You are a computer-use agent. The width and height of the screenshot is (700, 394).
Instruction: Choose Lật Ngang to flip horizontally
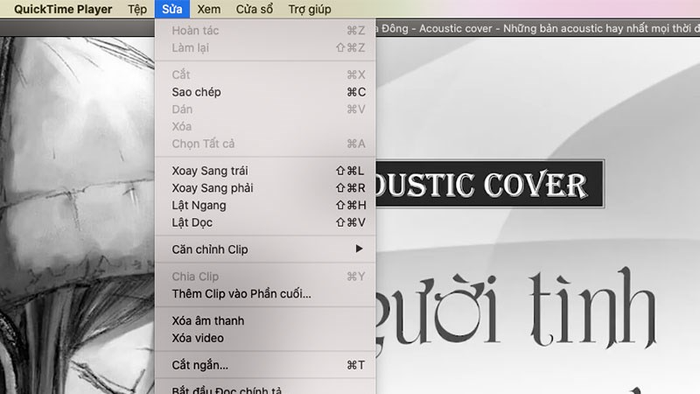click(x=265, y=205)
